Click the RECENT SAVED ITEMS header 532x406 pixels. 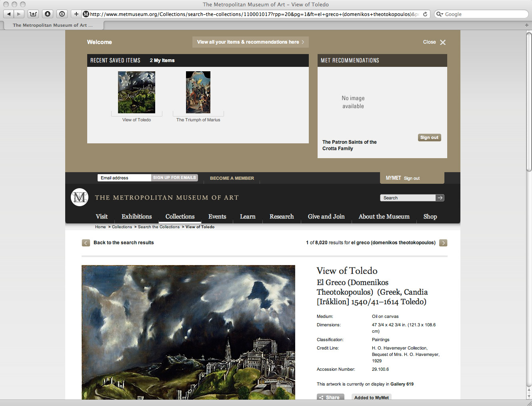click(115, 60)
